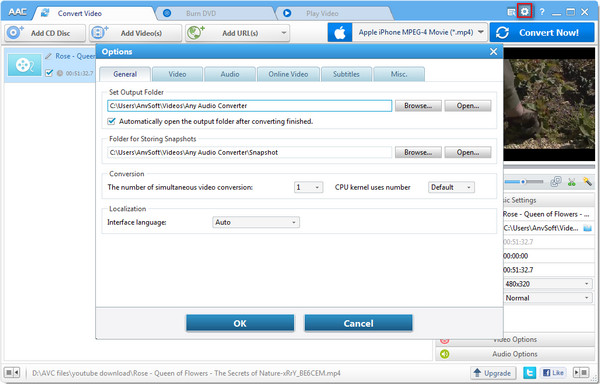Viewport: 600px width, 384px height.
Task: Open the Normal quality dropdown
Action: tap(548, 298)
